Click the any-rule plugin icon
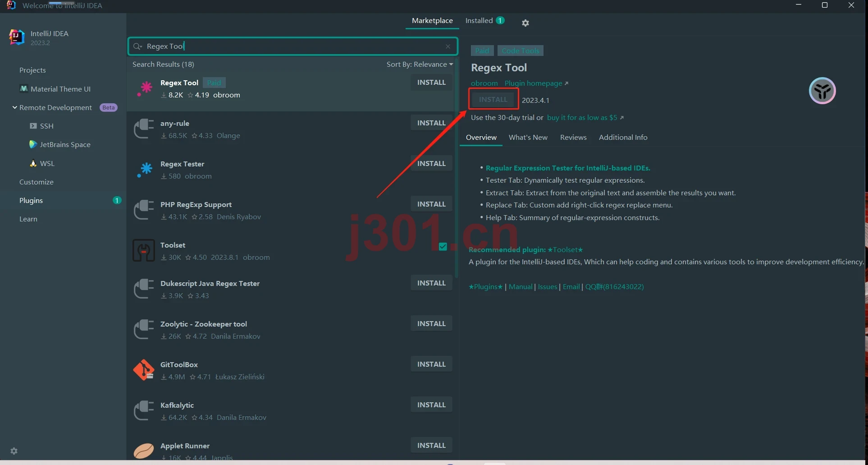 pyautogui.click(x=144, y=129)
